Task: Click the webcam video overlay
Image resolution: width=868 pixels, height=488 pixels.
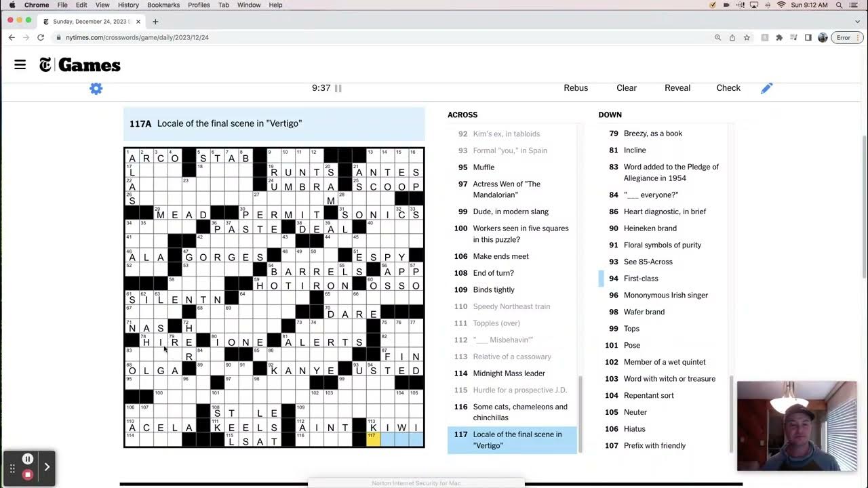Action: [797, 426]
